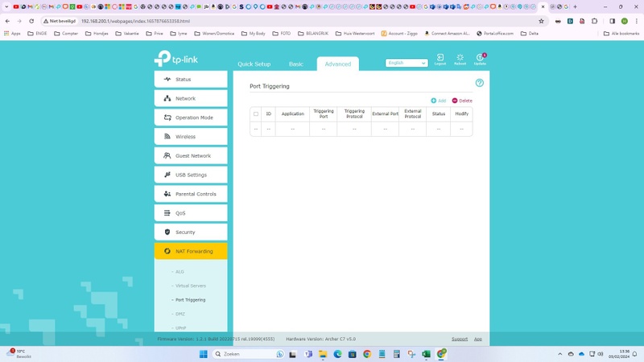This screenshot has height=362, width=644.
Task: Select the ALG submenu item
Action: [180, 272]
